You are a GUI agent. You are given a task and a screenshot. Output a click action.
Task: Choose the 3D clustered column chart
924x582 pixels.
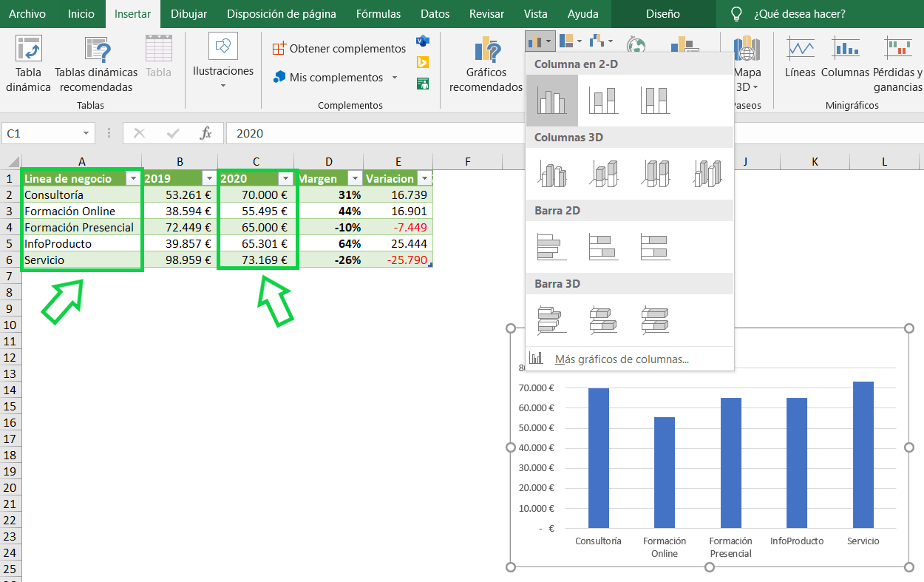552,173
